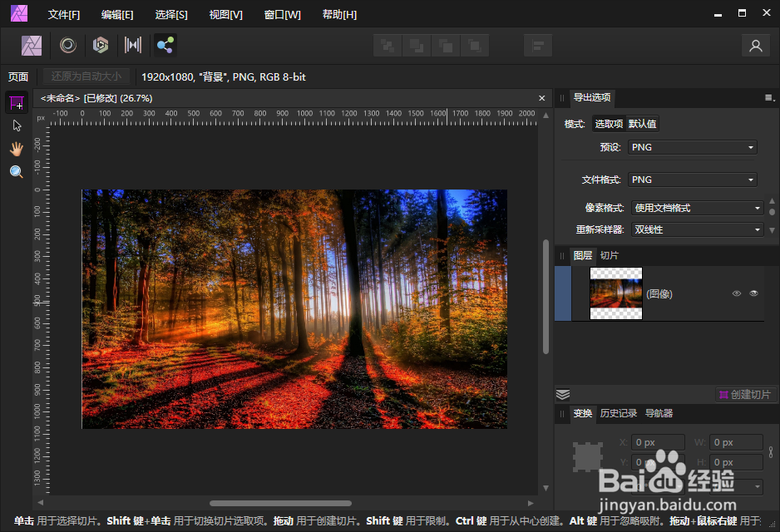
Task: Click the X position input field
Action: [658, 441]
